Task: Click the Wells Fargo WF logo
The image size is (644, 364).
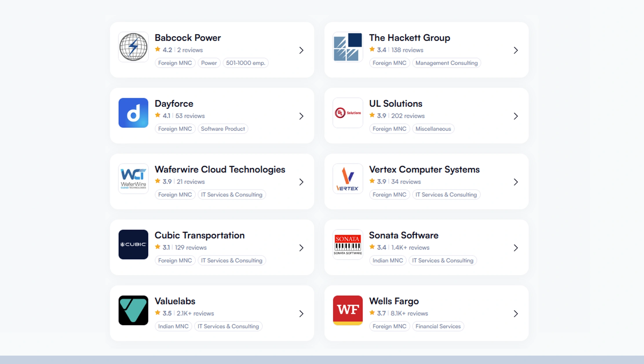Action: (x=348, y=310)
